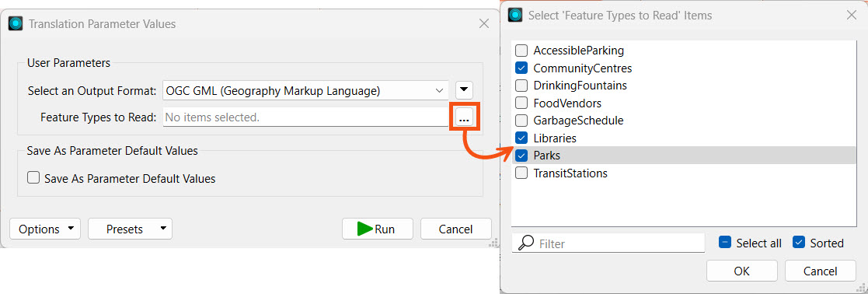Open the black arrow menu beside Output Format

tap(464, 90)
